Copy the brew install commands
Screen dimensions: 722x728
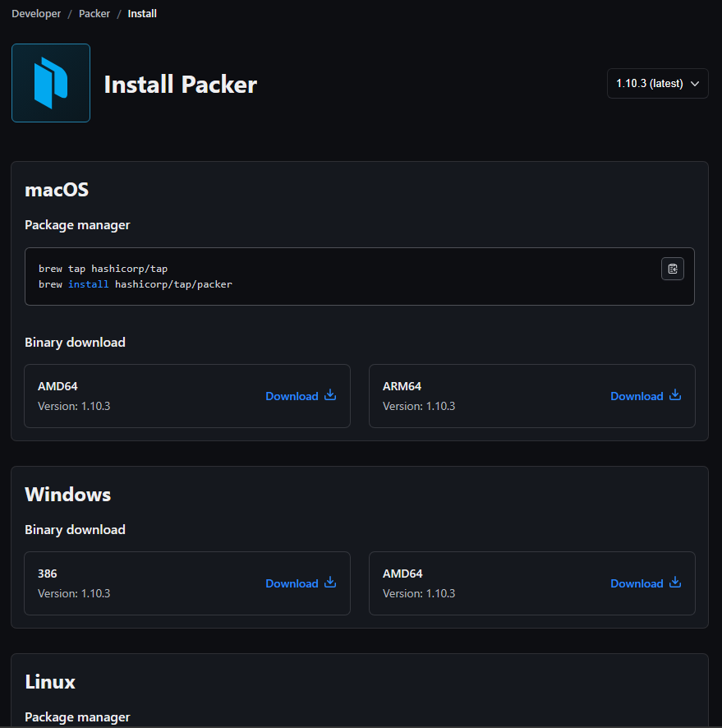pos(673,269)
